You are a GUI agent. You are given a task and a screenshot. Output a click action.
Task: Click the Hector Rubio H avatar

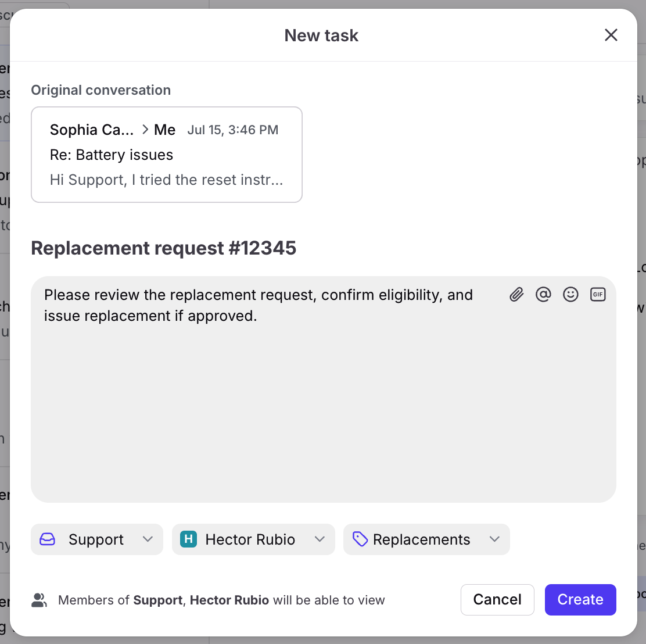click(188, 539)
